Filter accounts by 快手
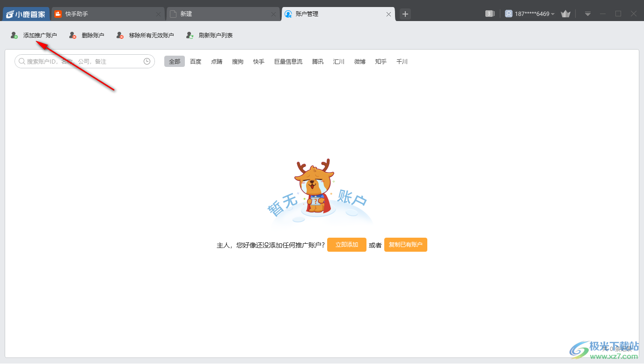The height and width of the screenshot is (364, 644). (259, 61)
